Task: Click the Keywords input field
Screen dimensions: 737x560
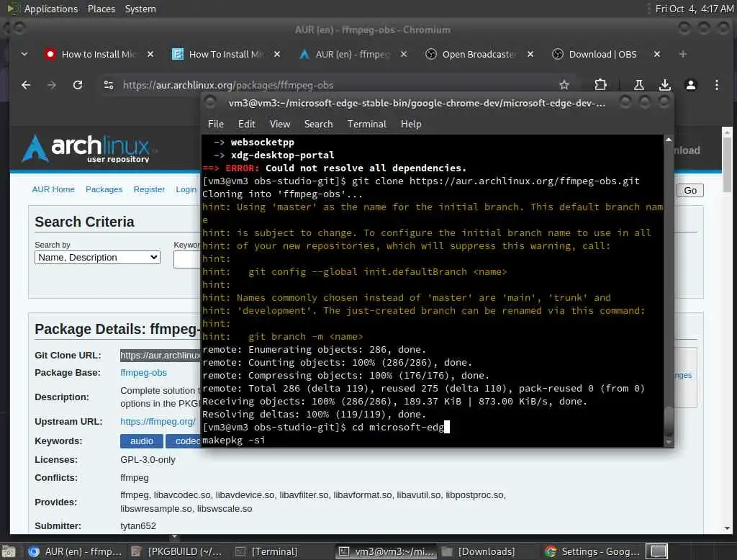Action: [x=187, y=260]
